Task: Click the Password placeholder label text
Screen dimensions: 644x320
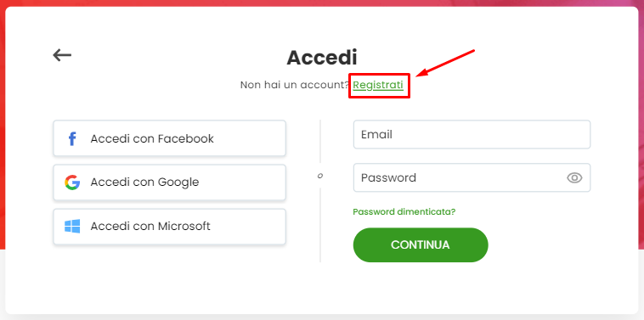Action: tap(388, 177)
